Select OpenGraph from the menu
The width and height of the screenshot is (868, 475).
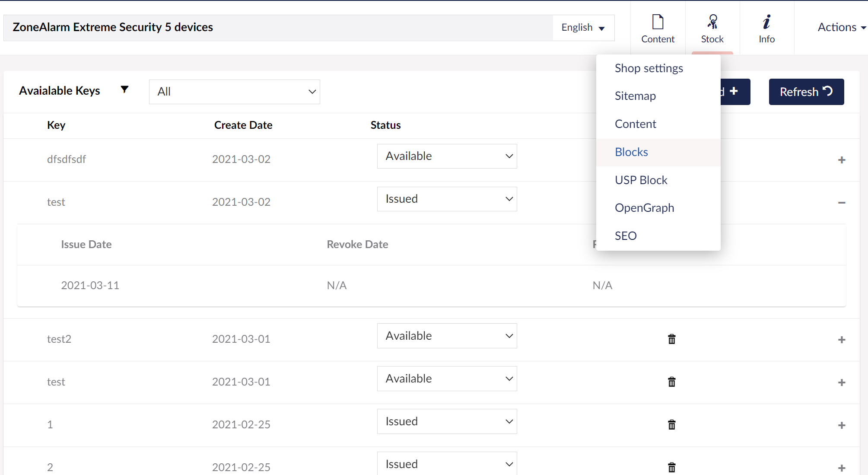658,208
